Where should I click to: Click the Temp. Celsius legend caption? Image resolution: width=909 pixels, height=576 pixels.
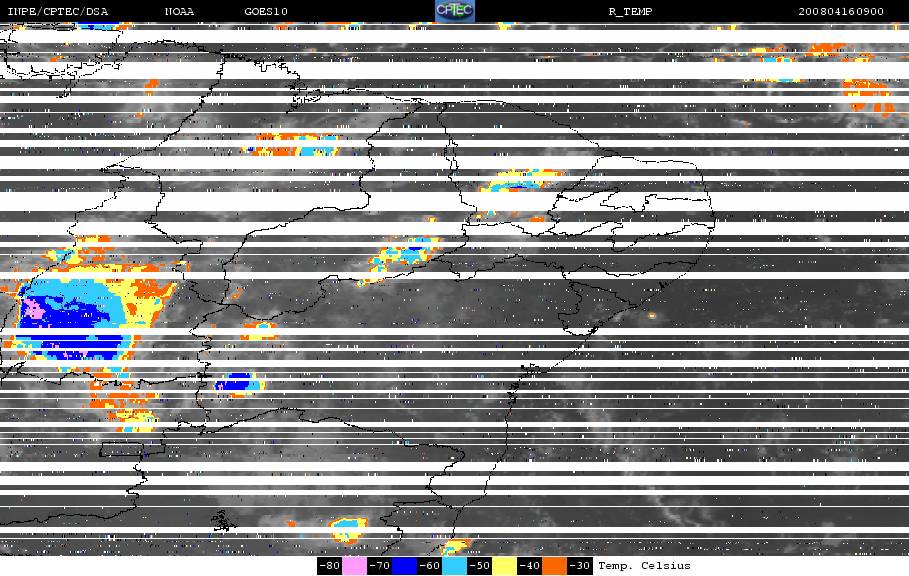(x=644, y=566)
